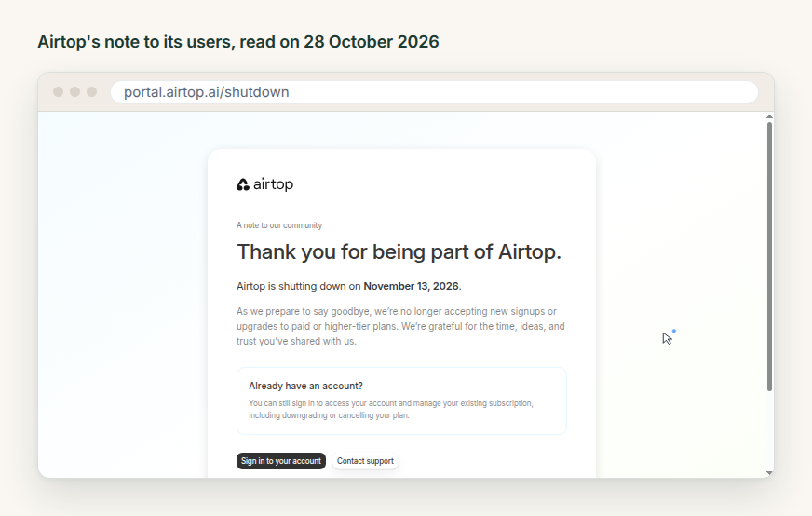Click the heading 'Thank you for being part of Airtop.'
Viewport: 812px width, 516px height.
pos(399,252)
